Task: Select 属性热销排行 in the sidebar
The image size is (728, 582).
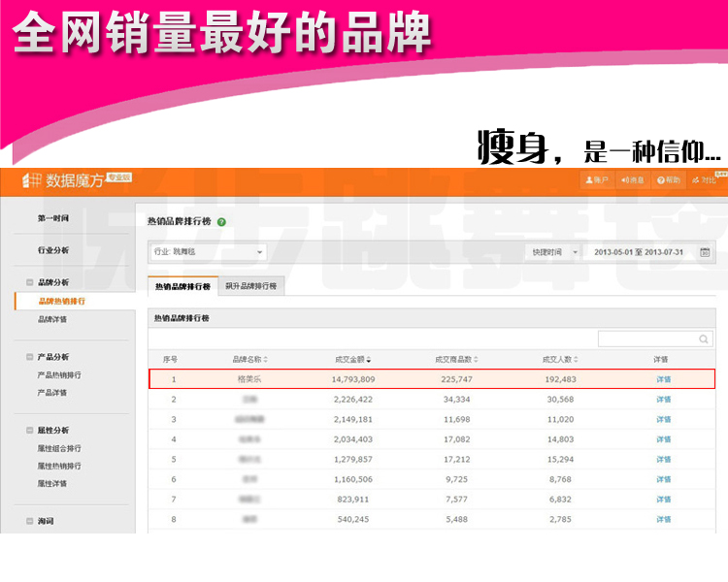Action: (x=59, y=466)
